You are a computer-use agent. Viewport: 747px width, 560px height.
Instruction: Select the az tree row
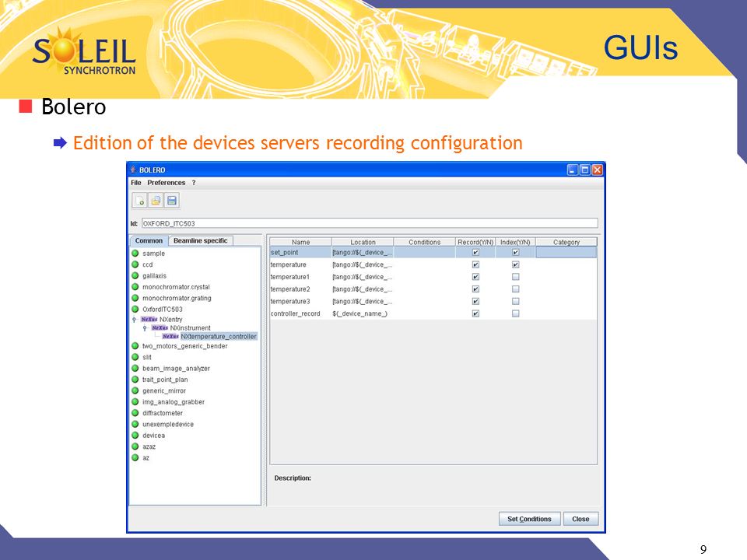point(146,457)
